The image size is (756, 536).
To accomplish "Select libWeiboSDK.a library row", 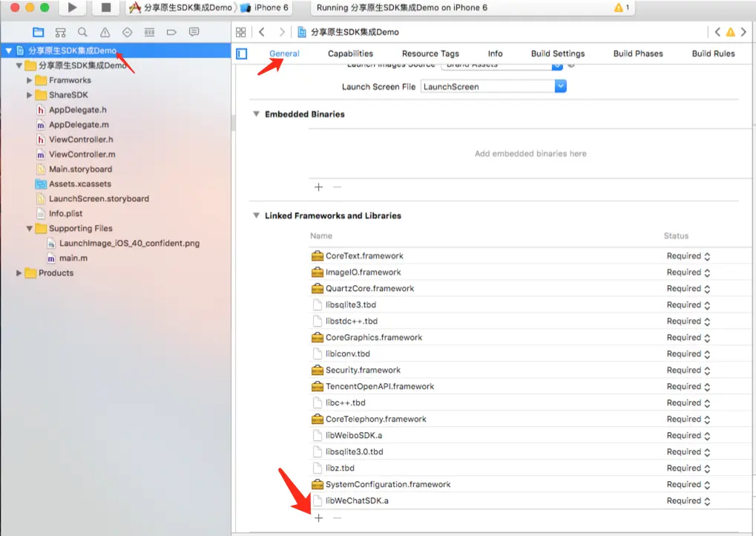I will [x=530, y=436].
